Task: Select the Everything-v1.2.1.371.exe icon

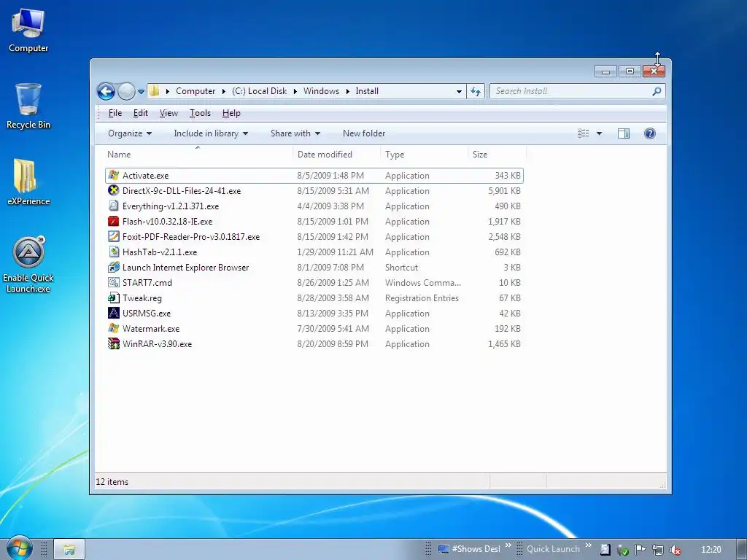Action: click(113, 206)
